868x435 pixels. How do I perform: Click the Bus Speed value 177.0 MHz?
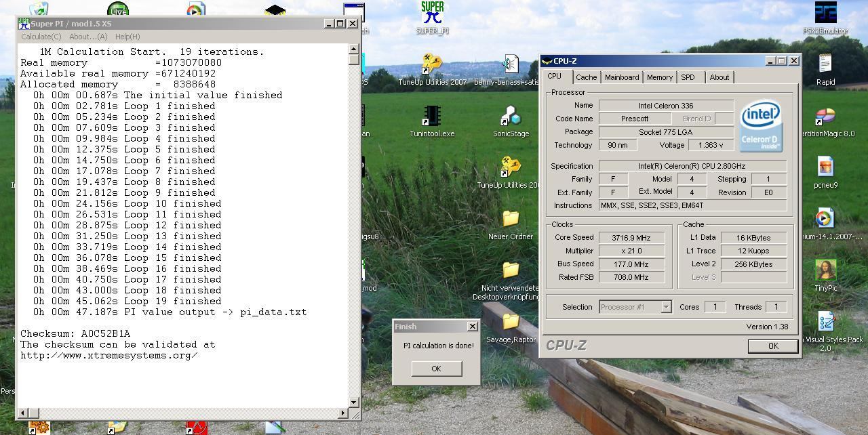click(631, 264)
